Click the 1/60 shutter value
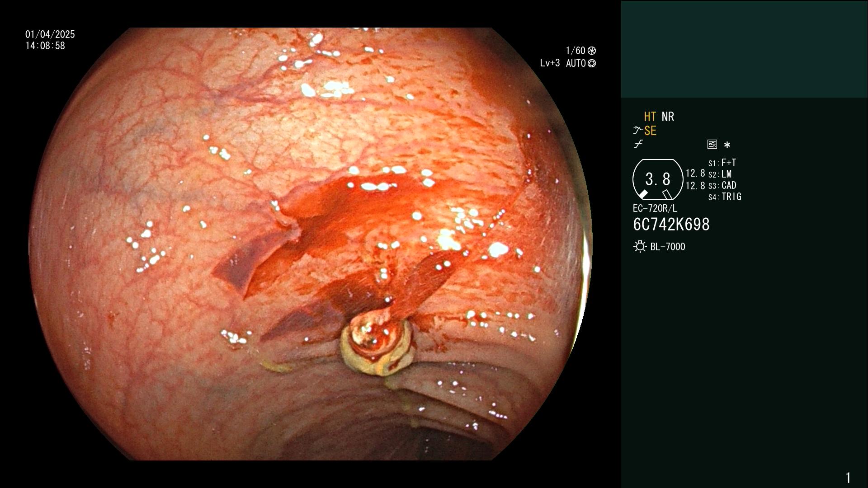 click(x=576, y=51)
